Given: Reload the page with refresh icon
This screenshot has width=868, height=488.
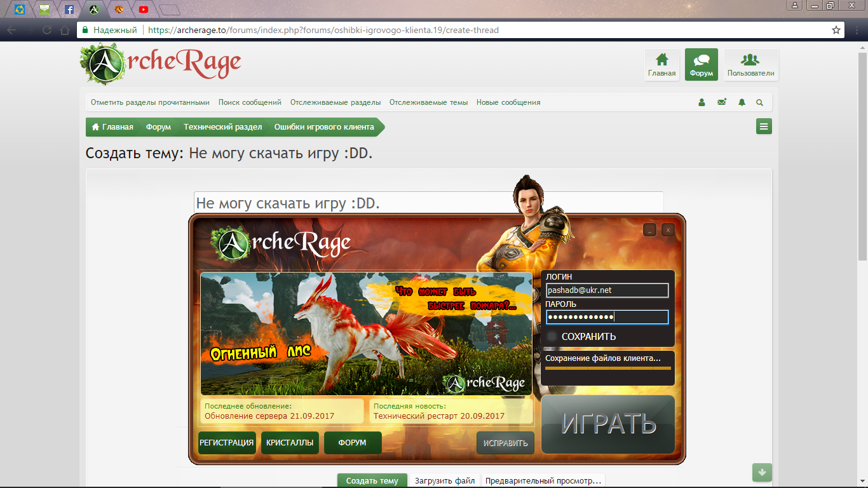Looking at the screenshot, I should click(x=46, y=30).
